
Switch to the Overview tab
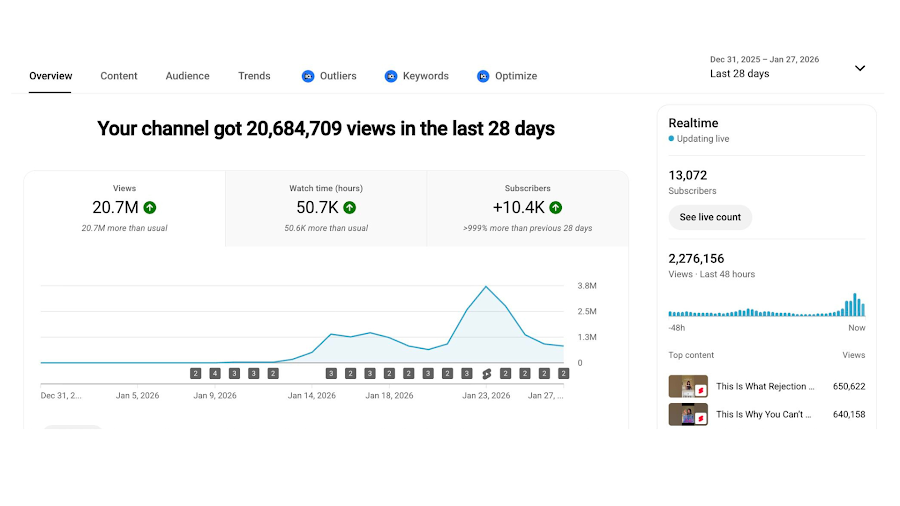tap(51, 76)
